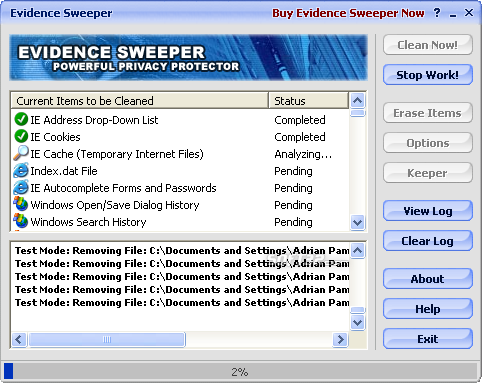Click the Clean Now! button

point(428,45)
